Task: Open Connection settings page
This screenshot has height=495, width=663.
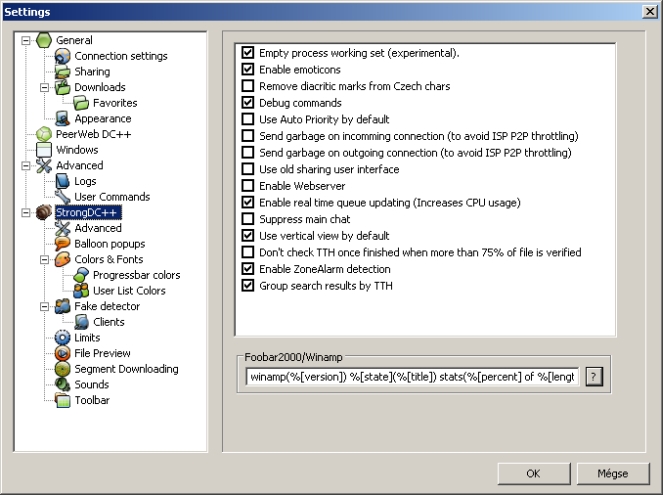Action: pyautogui.click(x=120, y=56)
